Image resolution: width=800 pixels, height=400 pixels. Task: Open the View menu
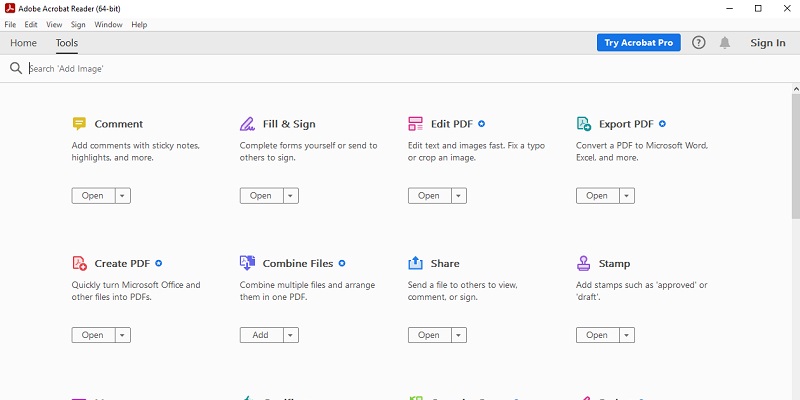54,24
